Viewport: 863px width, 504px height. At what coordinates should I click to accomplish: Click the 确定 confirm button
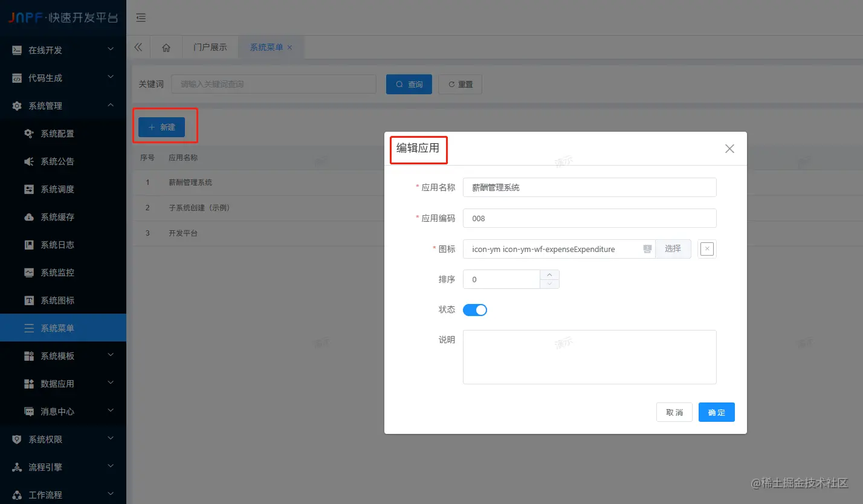click(716, 412)
